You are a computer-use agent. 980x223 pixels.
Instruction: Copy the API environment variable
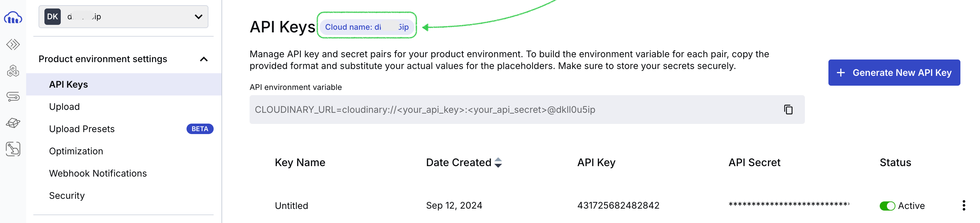pos(788,110)
